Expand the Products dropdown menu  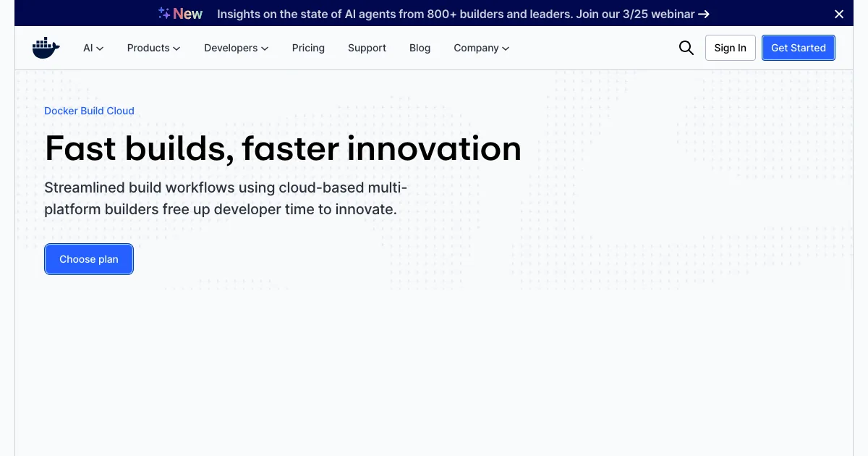(153, 48)
